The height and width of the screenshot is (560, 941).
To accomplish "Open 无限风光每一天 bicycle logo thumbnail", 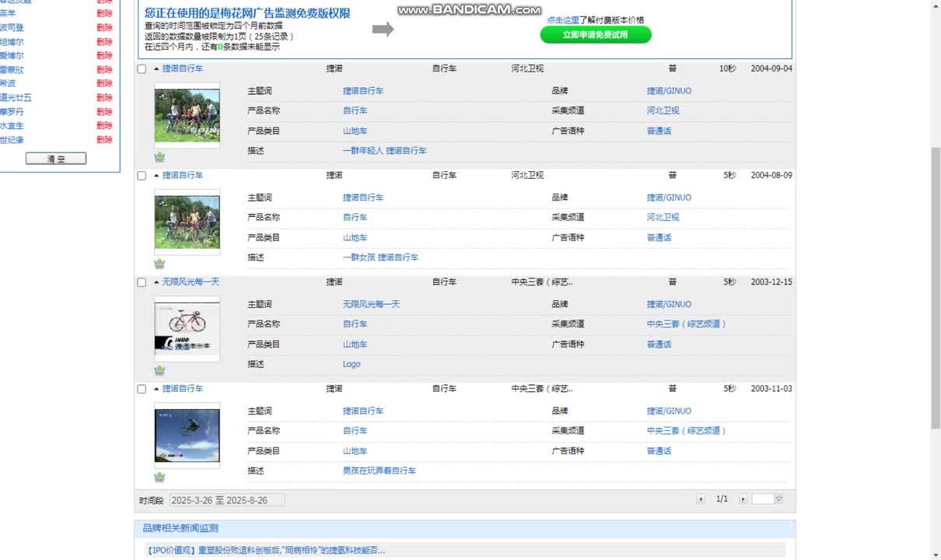I will (x=187, y=328).
